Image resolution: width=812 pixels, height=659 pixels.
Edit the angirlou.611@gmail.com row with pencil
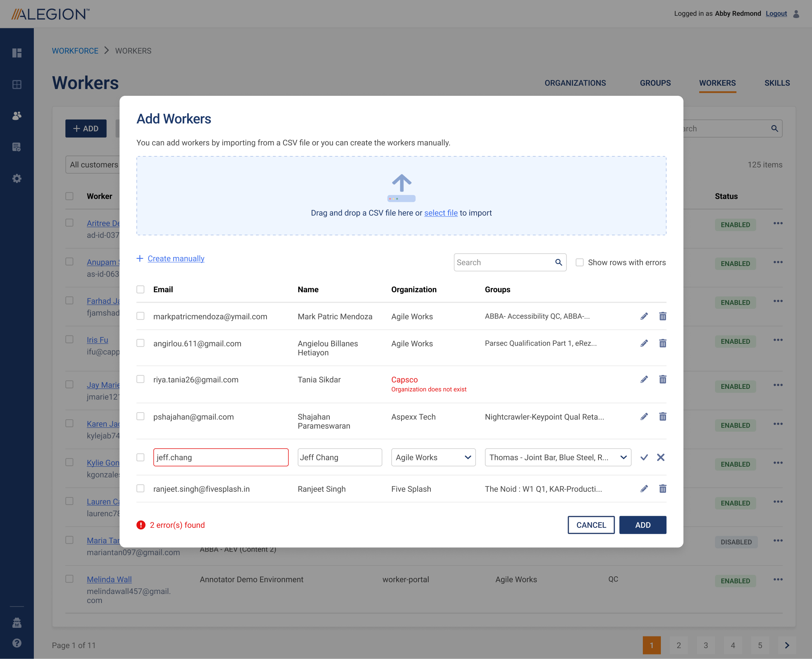pos(644,343)
